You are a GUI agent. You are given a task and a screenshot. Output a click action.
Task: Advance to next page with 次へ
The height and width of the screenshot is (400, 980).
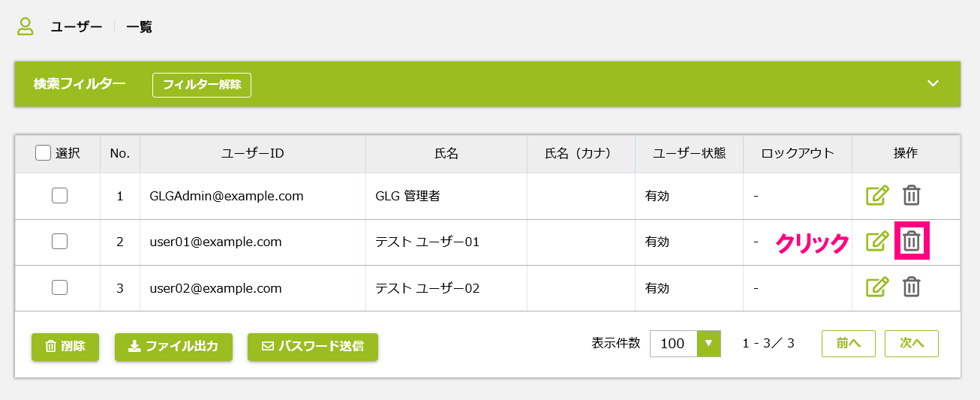[x=912, y=343]
